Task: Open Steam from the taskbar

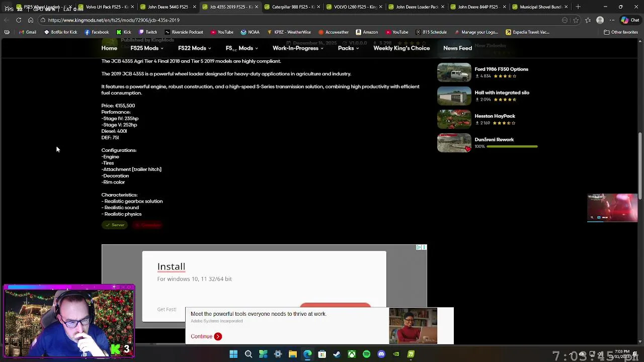Action: click(x=337, y=354)
